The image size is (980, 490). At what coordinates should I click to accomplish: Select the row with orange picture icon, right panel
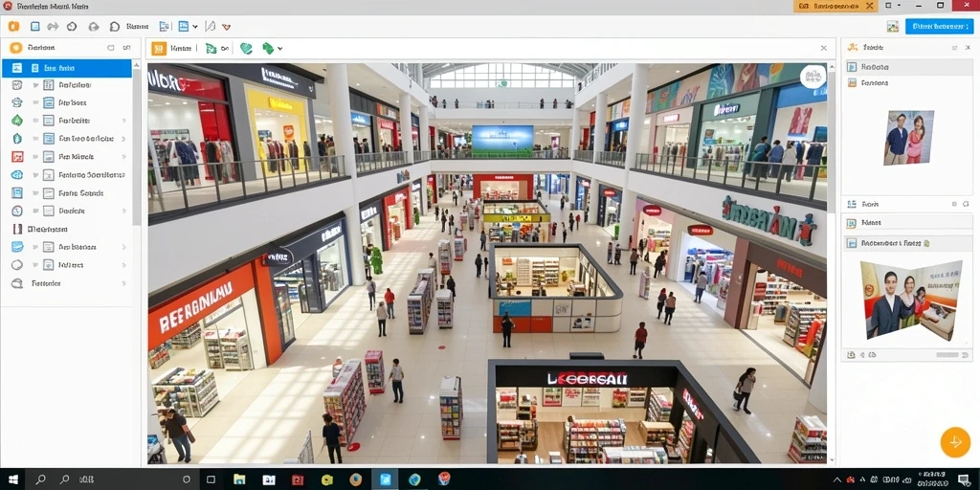(x=909, y=82)
